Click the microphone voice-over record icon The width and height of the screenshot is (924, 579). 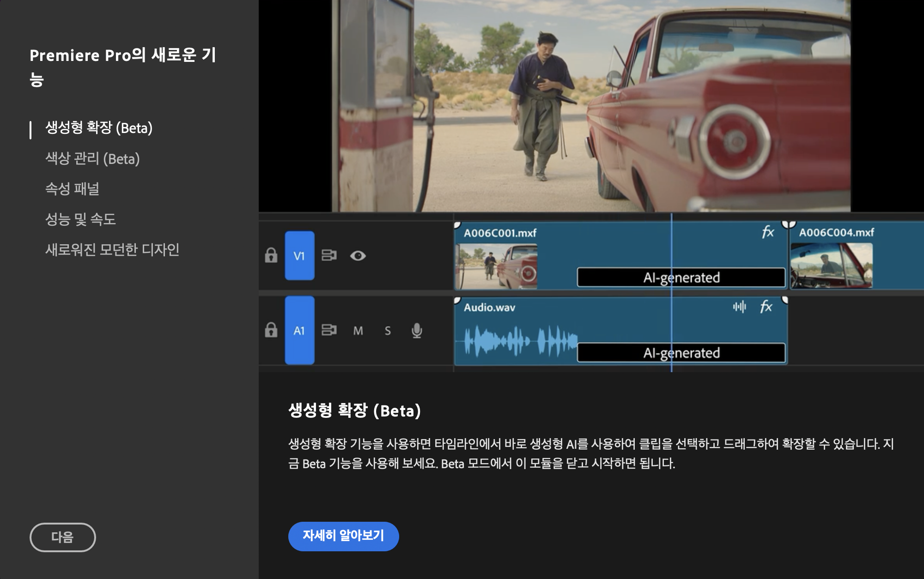(417, 330)
